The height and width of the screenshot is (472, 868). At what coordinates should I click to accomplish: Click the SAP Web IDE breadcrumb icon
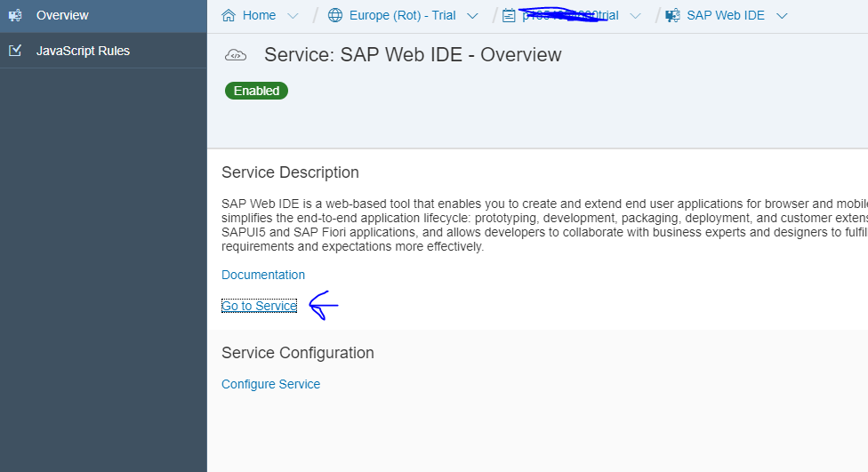[x=672, y=15]
